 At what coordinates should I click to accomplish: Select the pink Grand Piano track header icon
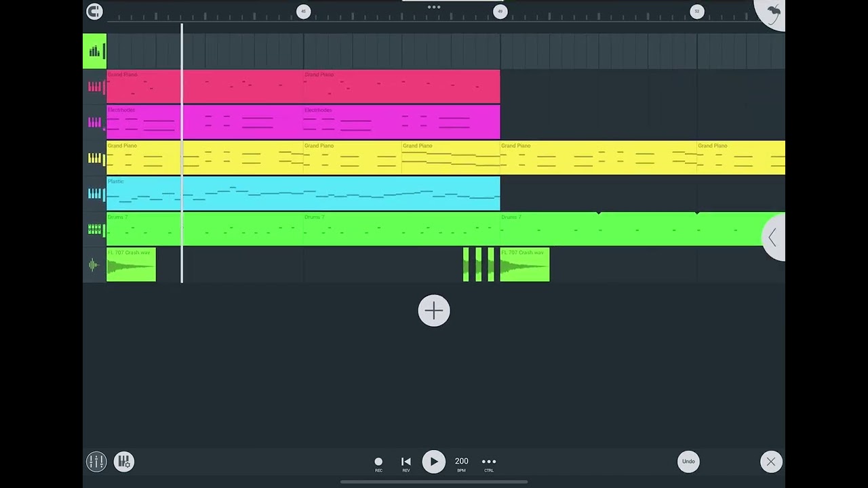94,87
